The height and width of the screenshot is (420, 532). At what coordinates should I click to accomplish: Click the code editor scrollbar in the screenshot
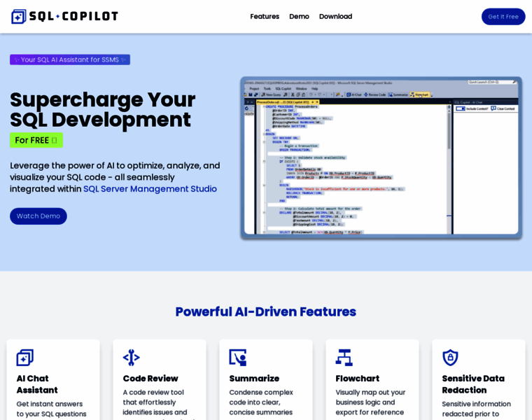click(x=449, y=169)
